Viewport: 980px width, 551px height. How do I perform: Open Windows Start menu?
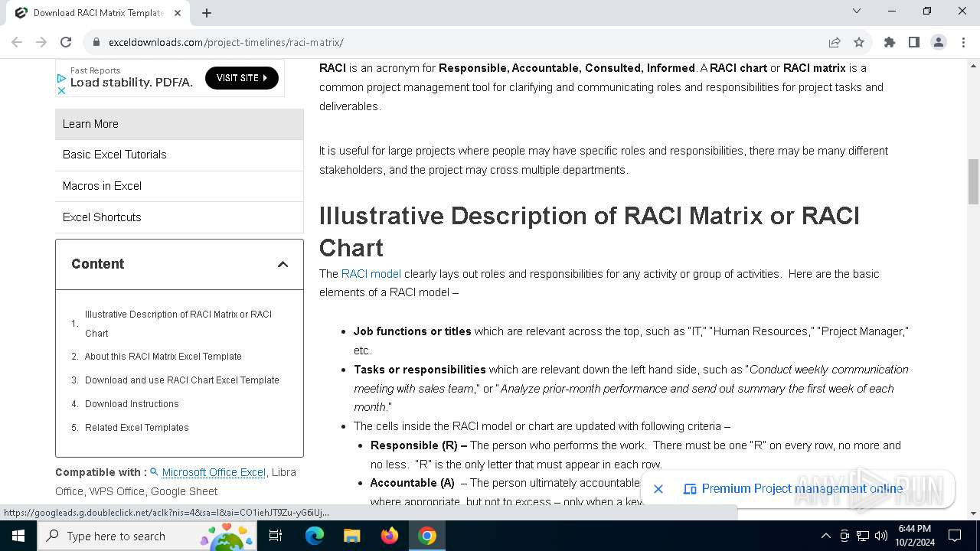[x=18, y=536]
